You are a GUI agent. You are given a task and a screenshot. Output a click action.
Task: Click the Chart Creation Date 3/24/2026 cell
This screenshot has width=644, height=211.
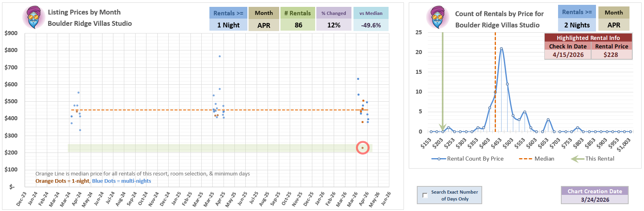click(595, 199)
